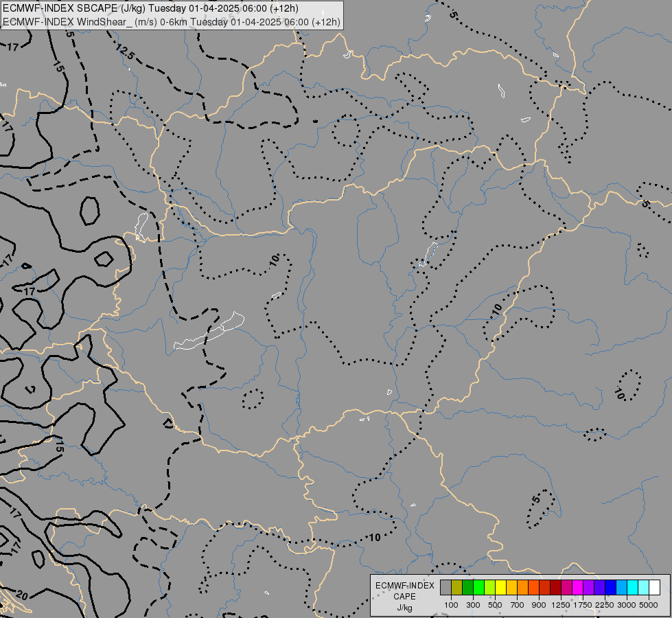Click the 20 contour label
Viewport: 672px width, 618px height.
pos(21,595)
